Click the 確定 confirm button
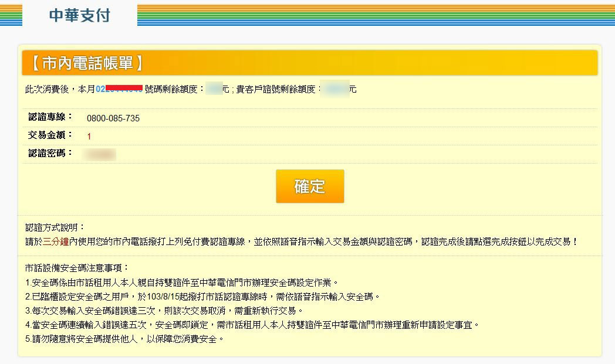The height and width of the screenshot is (364, 615). point(310,186)
